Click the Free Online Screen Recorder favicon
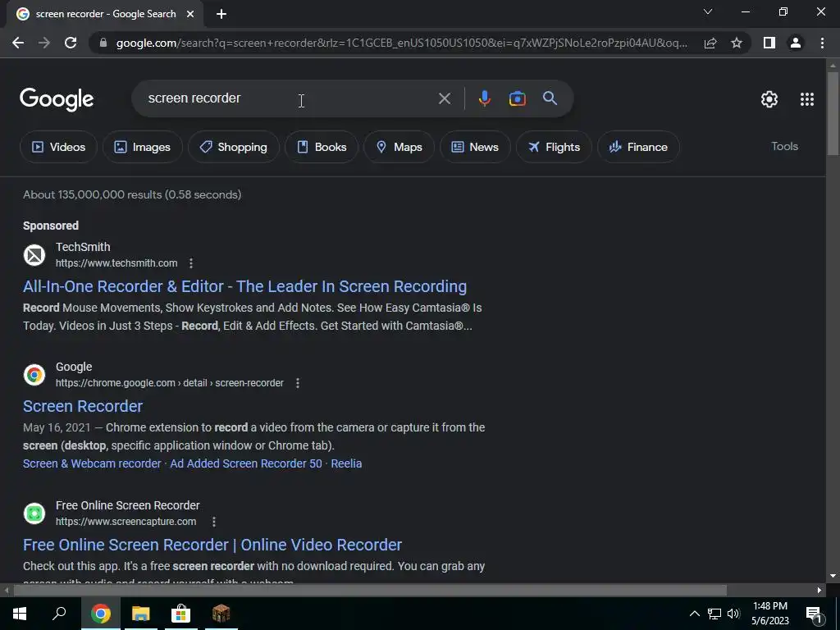The width and height of the screenshot is (840, 630). [34, 514]
